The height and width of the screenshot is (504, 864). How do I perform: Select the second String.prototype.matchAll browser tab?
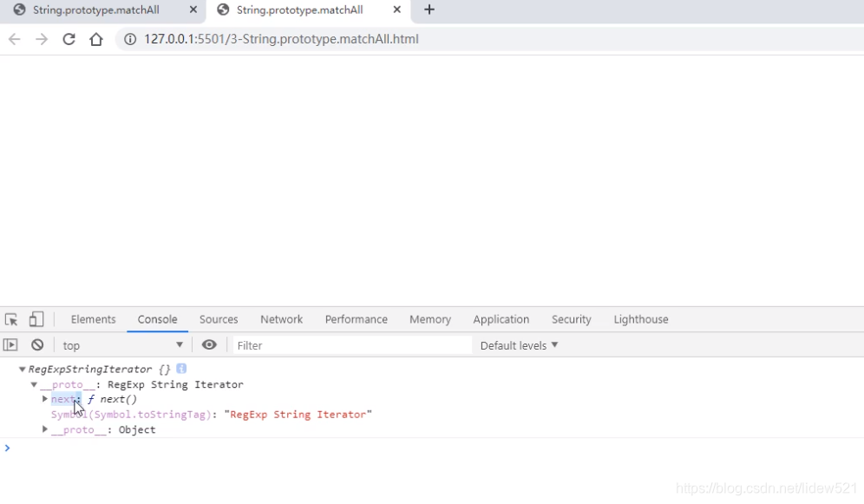[309, 10]
